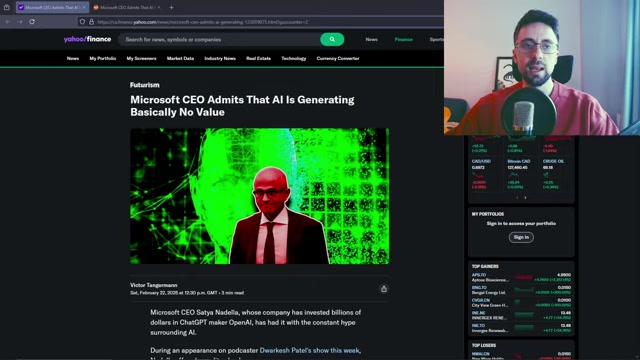Open the Currency Converter menu item
640x360 pixels.
(x=338, y=58)
